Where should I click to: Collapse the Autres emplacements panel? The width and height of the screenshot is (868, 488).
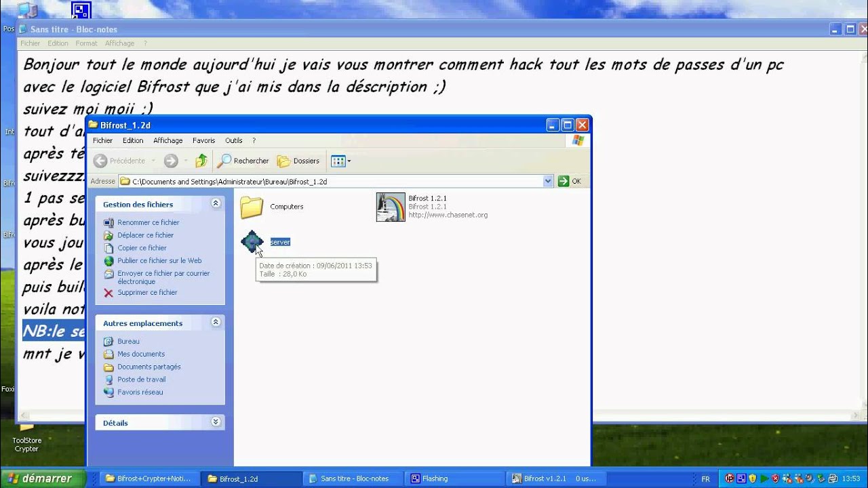pyautogui.click(x=216, y=323)
